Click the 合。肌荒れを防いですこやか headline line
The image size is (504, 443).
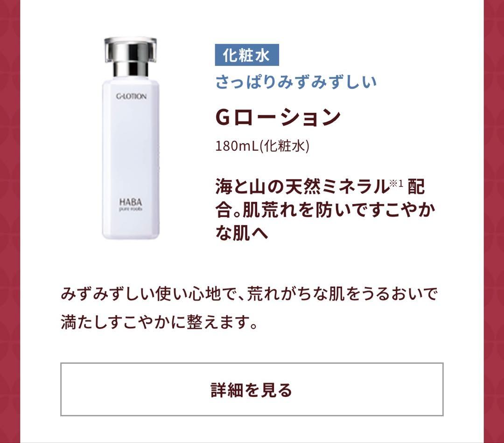point(325,210)
